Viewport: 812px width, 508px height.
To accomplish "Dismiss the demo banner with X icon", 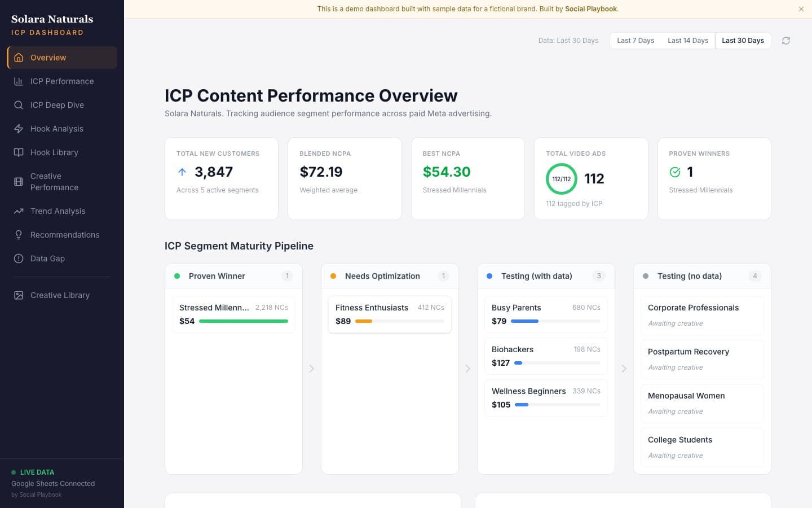I will point(801,9).
